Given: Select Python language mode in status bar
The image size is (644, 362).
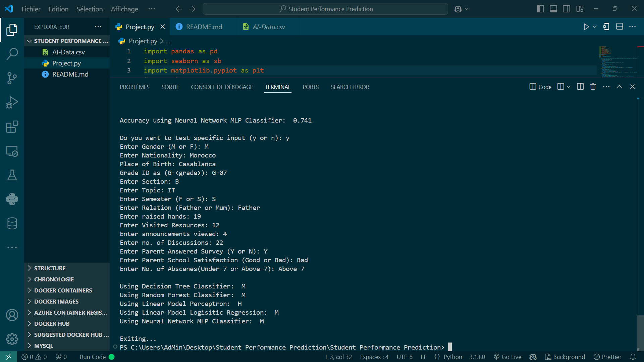Looking at the screenshot, I should [452, 357].
